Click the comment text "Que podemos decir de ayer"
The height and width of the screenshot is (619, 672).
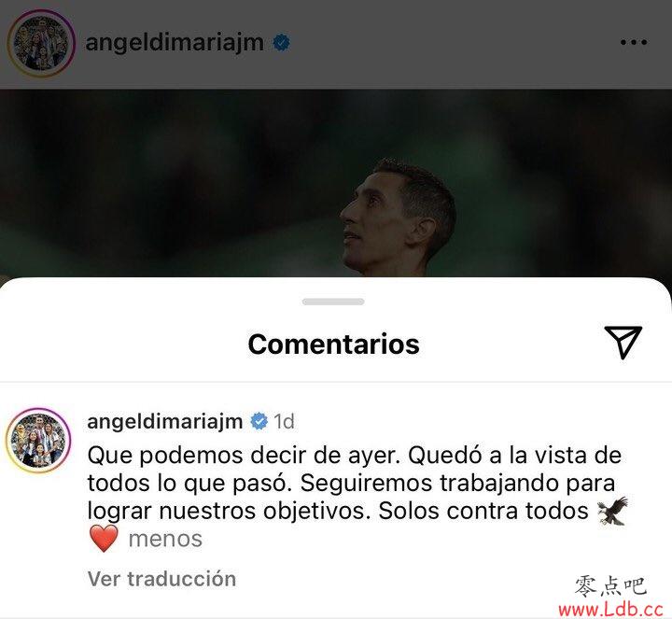tap(243, 456)
